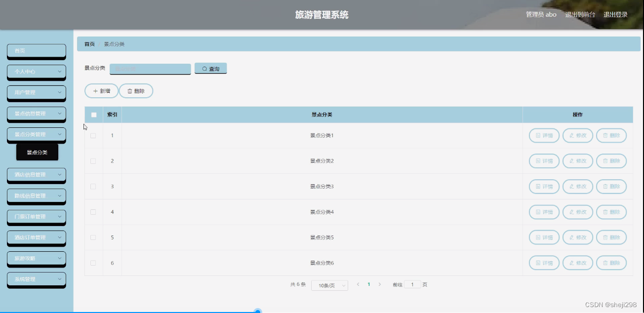
Task: Check the checkbox for 景点分类1 row
Action: click(93, 135)
